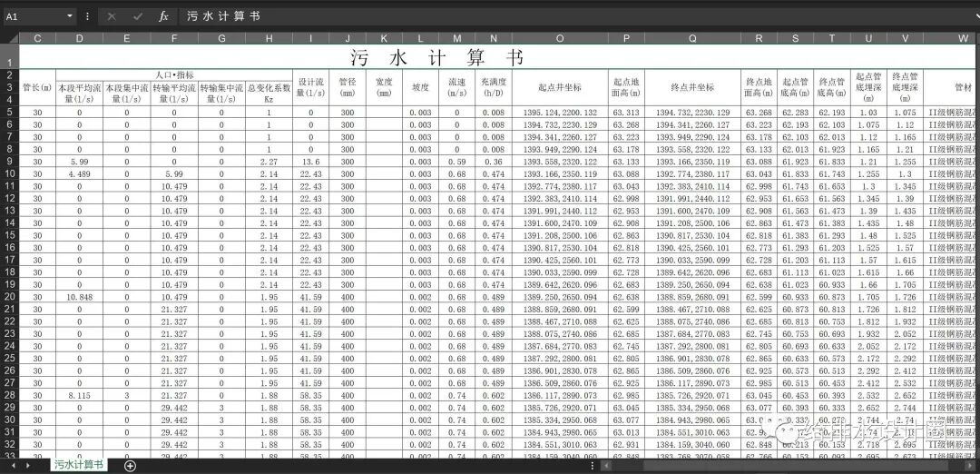The height and width of the screenshot is (474, 980).
Task: Select column O header
Action: [x=559, y=38]
